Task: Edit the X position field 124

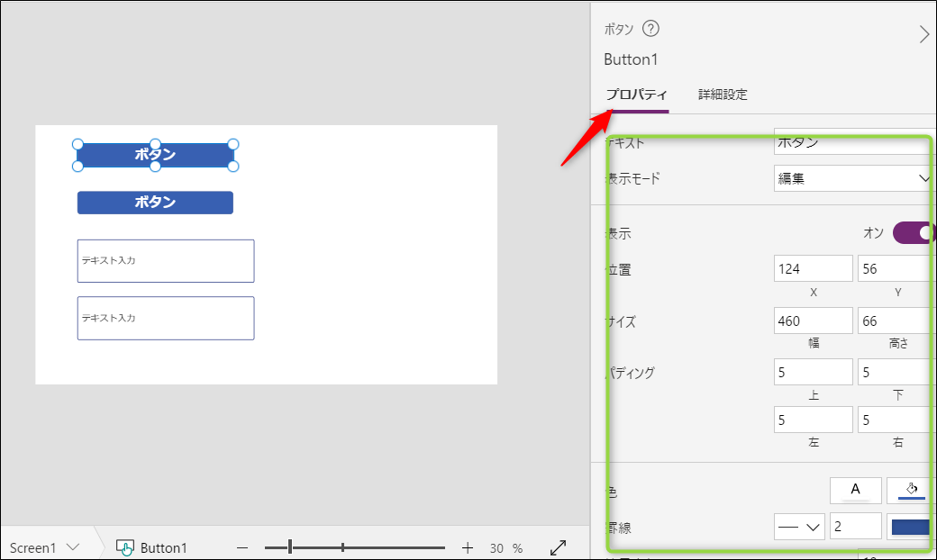Action: click(x=814, y=268)
